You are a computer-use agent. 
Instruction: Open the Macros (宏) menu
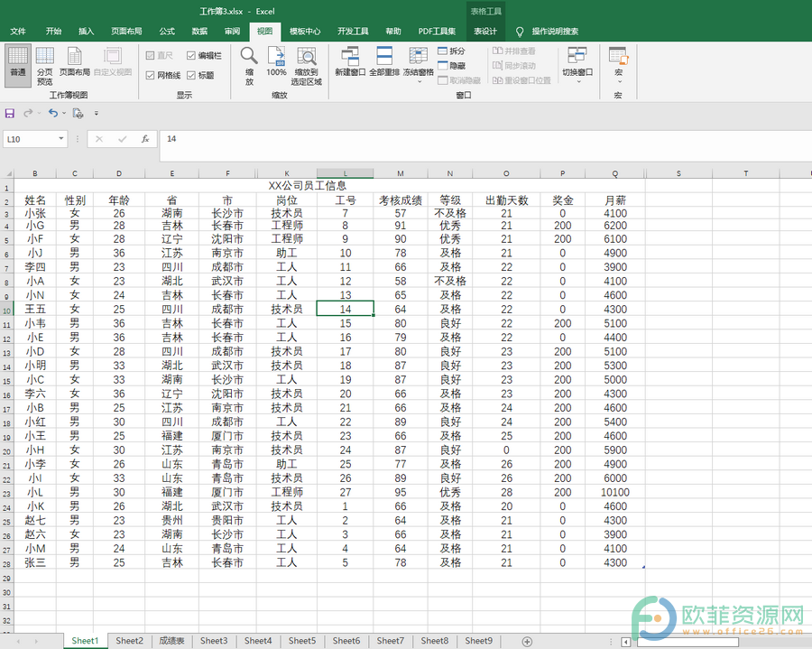point(618,65)
